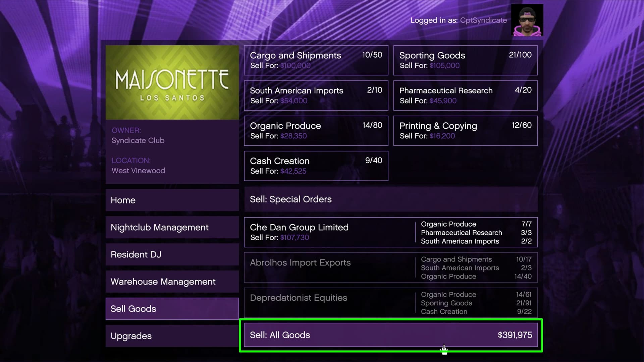Sell Sporting Goods stock

[x=465, y=60]
